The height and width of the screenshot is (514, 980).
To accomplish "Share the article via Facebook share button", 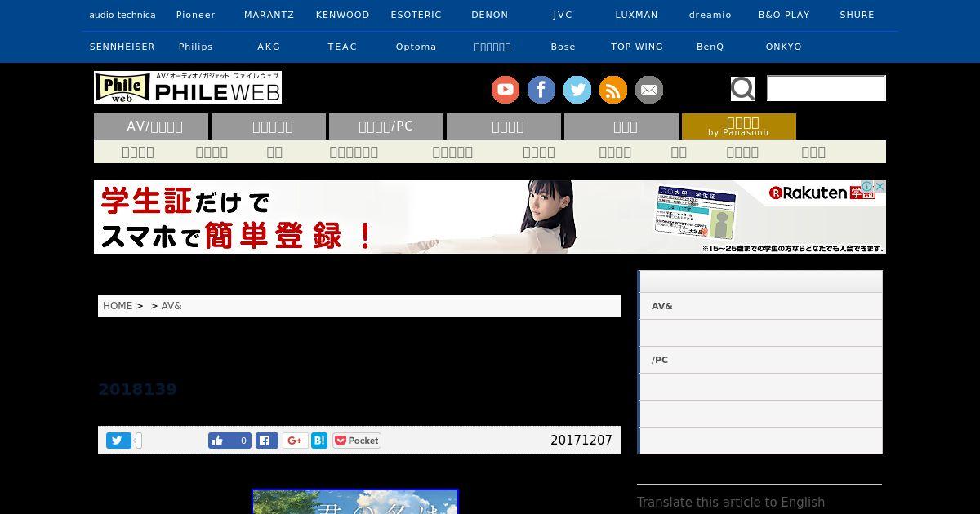I will (267, 441).
